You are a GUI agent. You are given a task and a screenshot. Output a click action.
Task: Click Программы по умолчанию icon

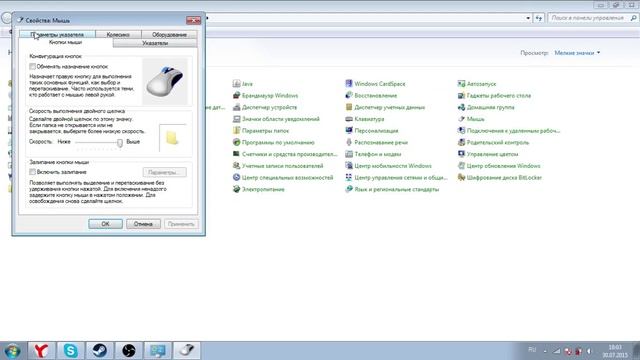(x=236, y=142)
